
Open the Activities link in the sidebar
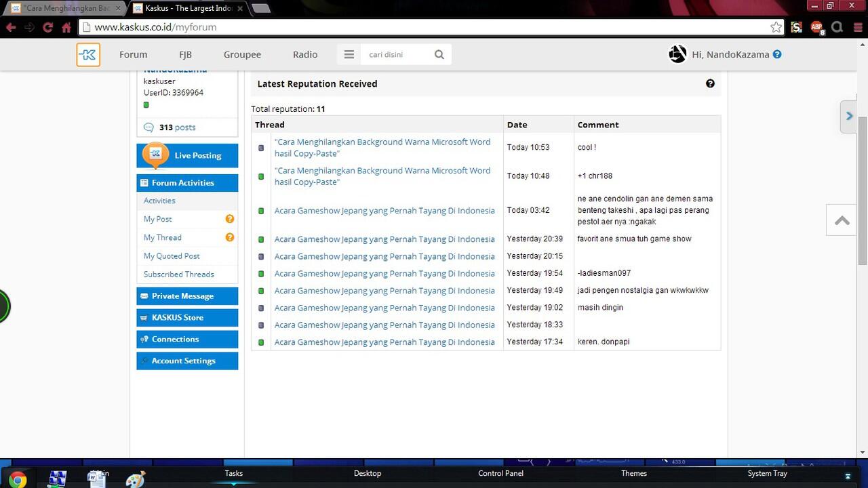[x=159, y=201]
